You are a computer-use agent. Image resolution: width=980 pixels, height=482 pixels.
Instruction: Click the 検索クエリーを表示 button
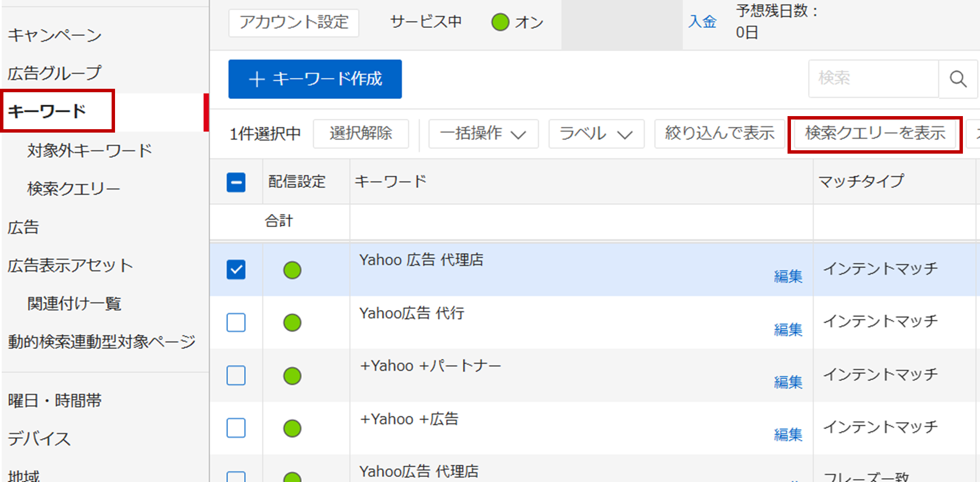coord(875,134)
